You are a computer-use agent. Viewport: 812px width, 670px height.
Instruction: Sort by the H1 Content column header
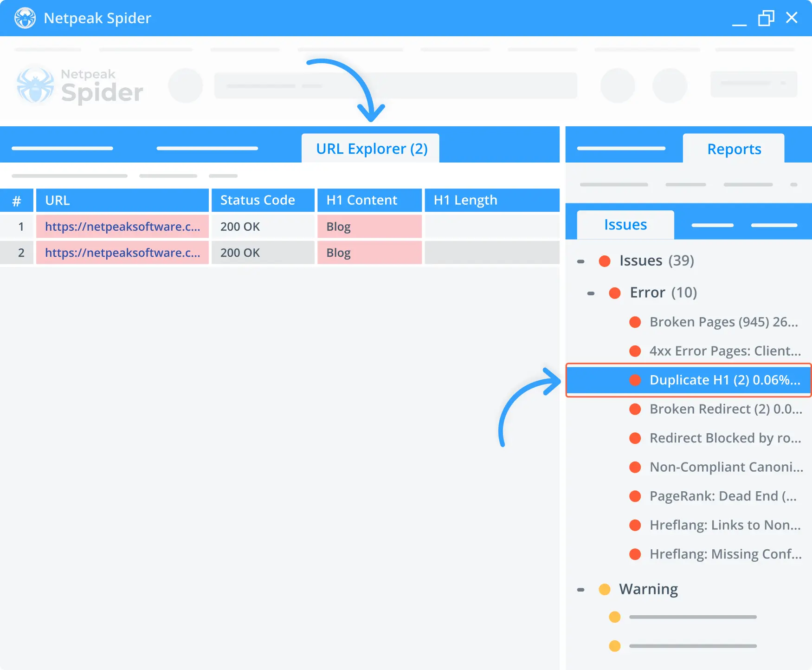[369, 200]
